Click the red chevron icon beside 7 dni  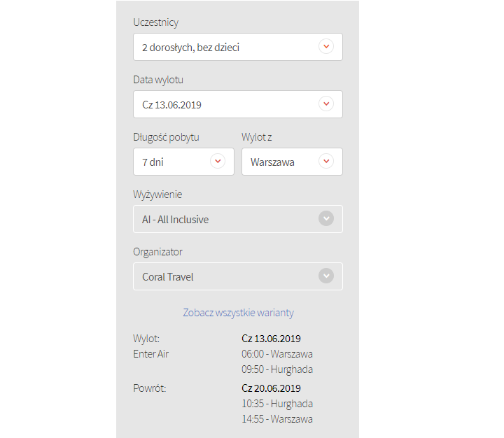pos(218,162)
